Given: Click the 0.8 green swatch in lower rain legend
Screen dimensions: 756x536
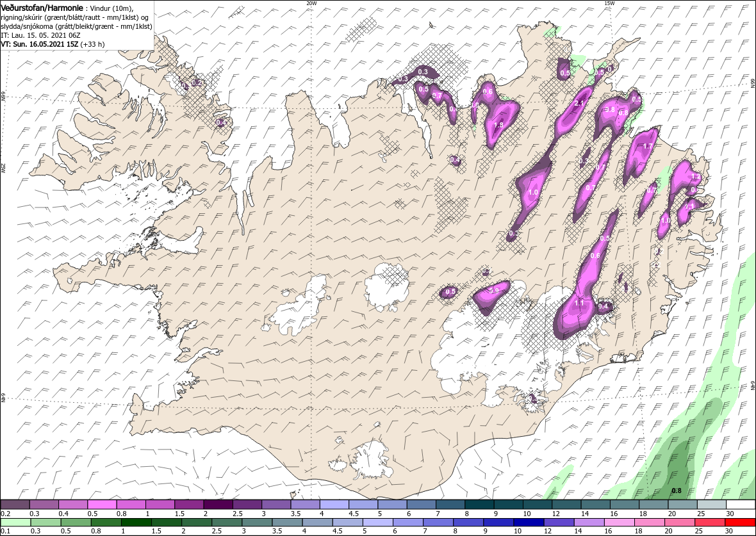Looking at the screenshot, I should pos(106,523).
